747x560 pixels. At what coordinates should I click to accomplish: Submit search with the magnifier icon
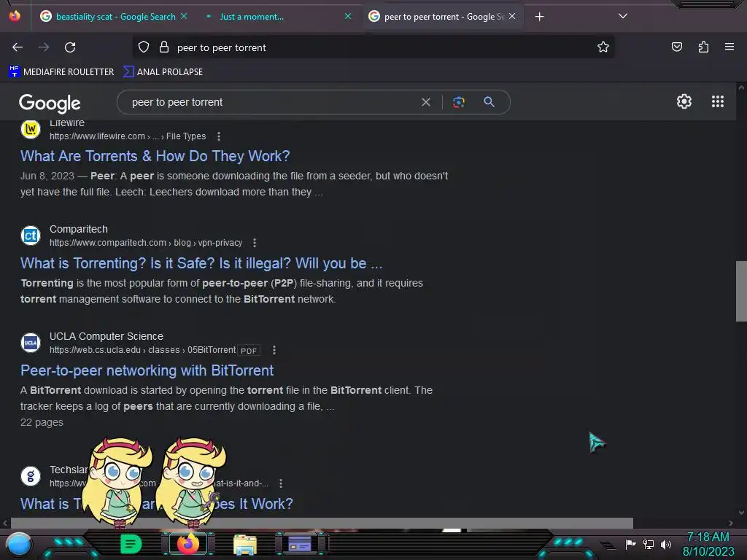tap(489, 102)
